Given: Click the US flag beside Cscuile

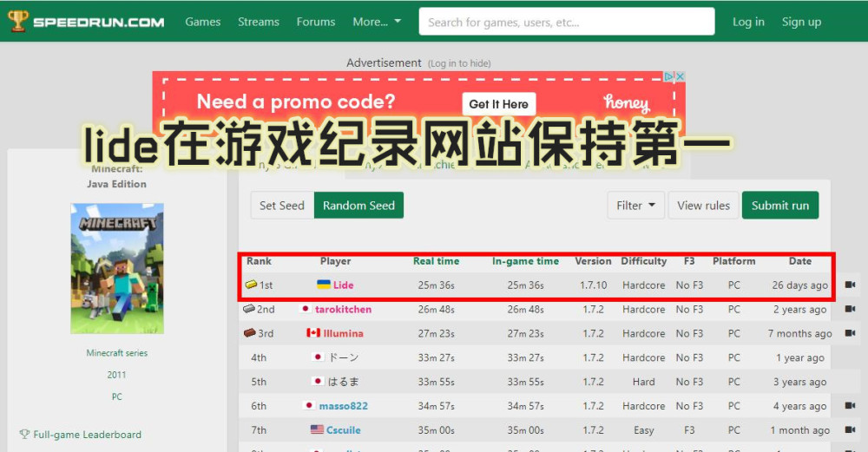Looking at the screenshot, I should coord(317,429).
